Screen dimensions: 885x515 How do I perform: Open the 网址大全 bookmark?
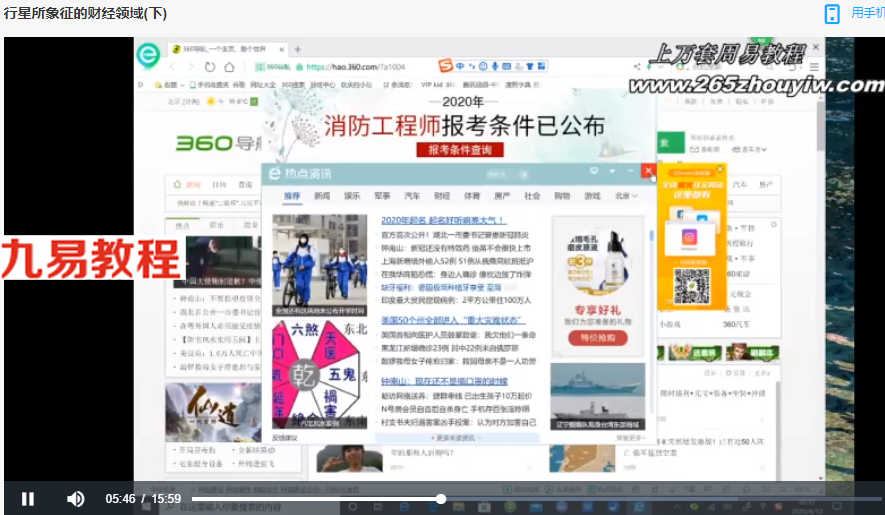point(262,85)
